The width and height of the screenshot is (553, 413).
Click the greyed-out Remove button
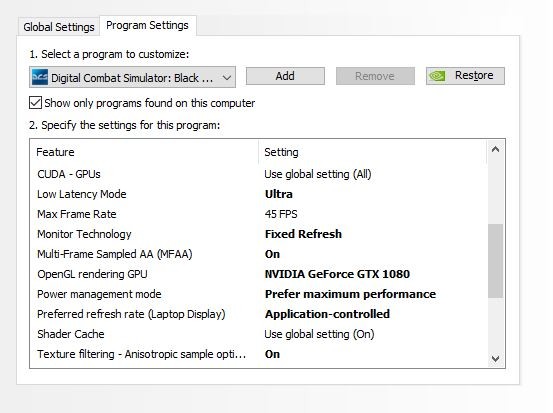tap(375, 76)
